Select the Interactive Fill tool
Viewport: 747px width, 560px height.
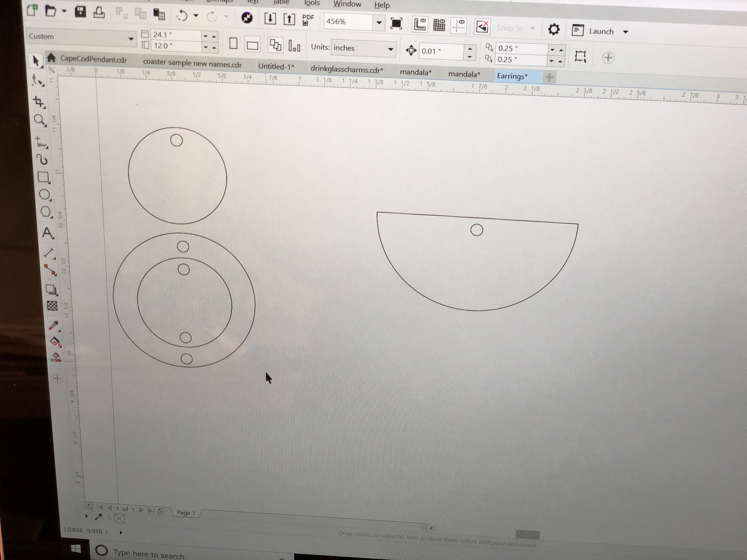(55, 342)
